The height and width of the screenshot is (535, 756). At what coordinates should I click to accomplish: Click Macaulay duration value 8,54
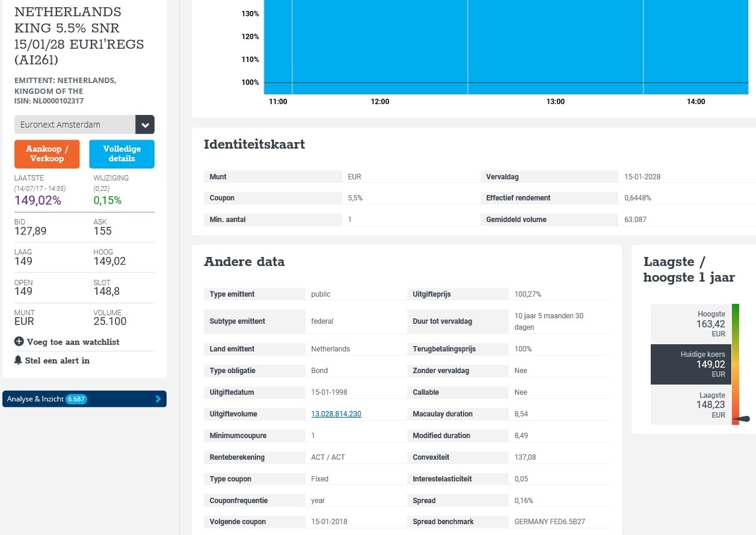click(x=521, y=414)
